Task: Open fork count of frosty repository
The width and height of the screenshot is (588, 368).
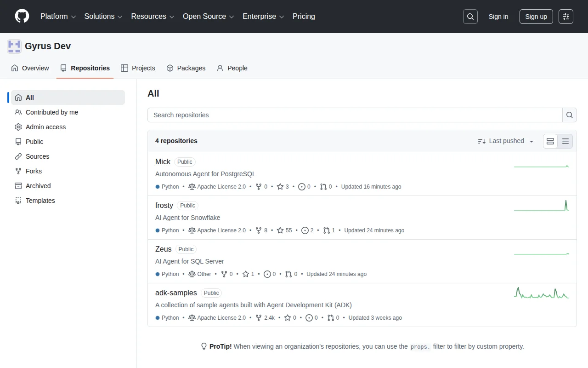Action: pyautogui.click(x=262, y=230)
